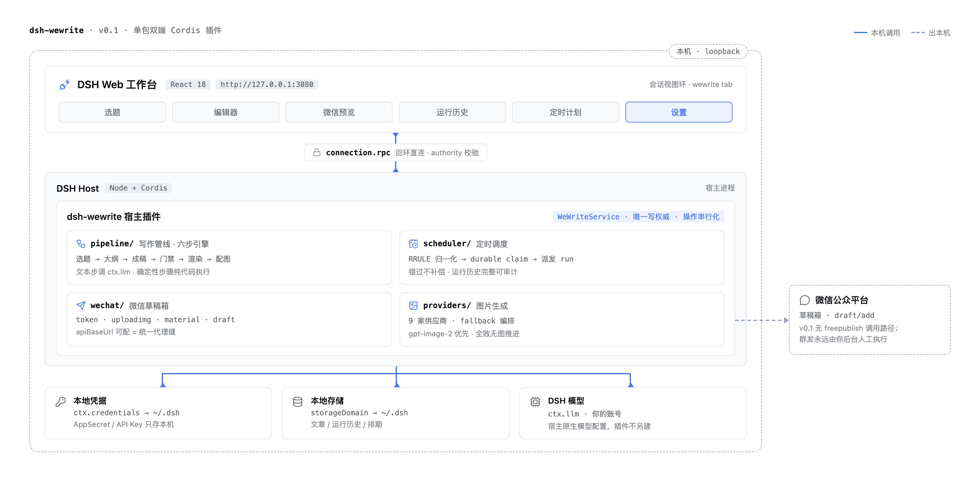Viewport: 980px width, 479px height.
Task: Click the http://127.0.0.1:3080 address
Action: coord(267,85)
